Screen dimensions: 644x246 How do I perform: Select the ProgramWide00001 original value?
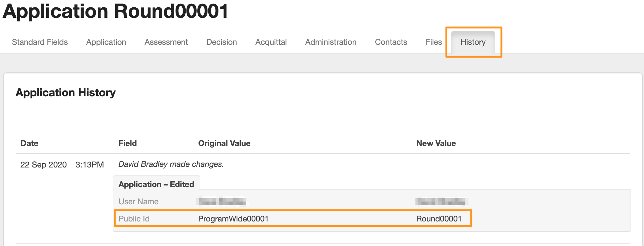[233, 219]
